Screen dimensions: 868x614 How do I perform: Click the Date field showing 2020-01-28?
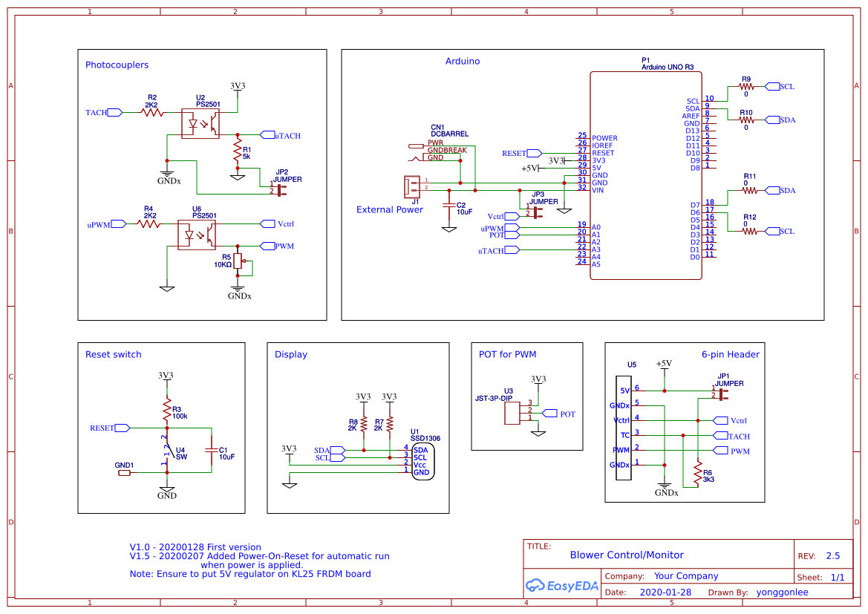[x=665, y=592]
